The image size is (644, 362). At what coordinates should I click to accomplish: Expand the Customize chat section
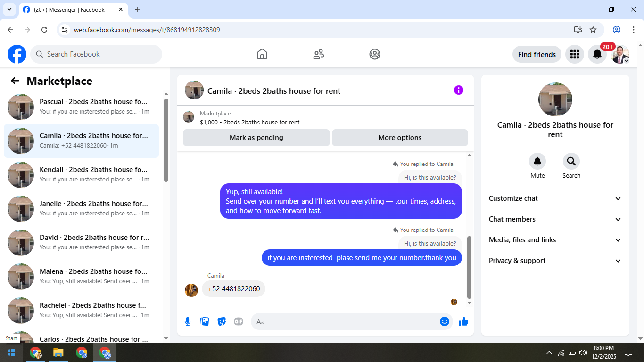pos(555,198)
